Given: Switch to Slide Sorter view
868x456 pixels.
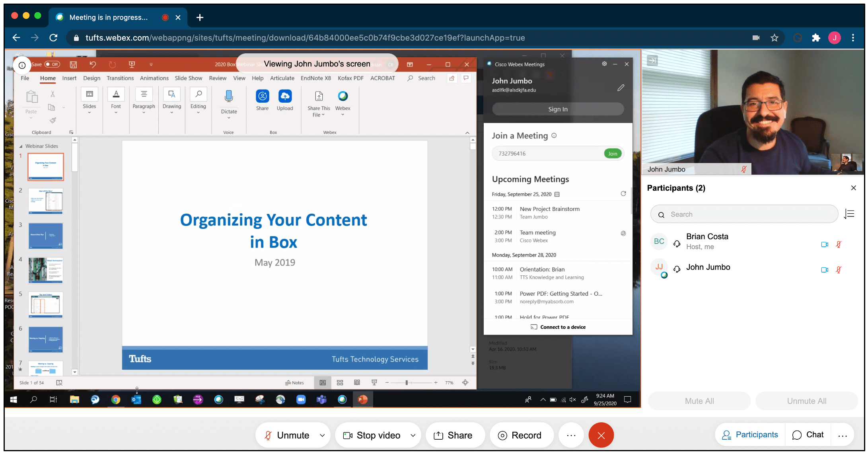Looking at the screenshot, I should coord(340,382).
